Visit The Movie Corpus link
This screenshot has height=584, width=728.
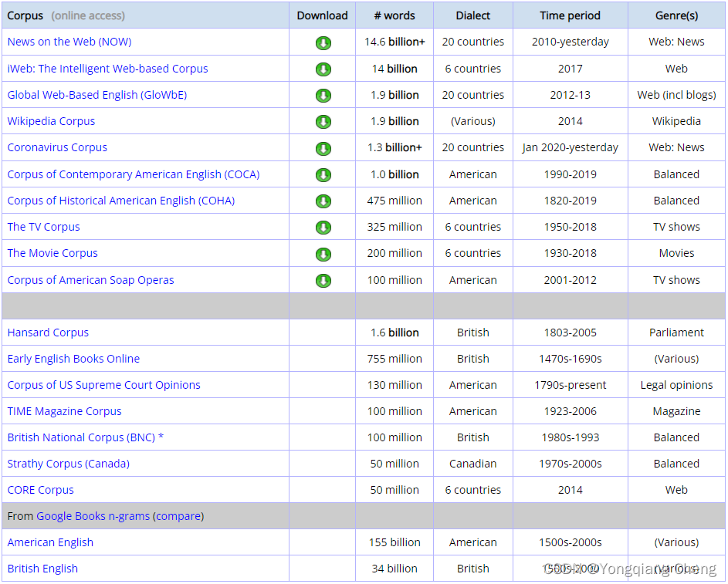coord(52,253)
